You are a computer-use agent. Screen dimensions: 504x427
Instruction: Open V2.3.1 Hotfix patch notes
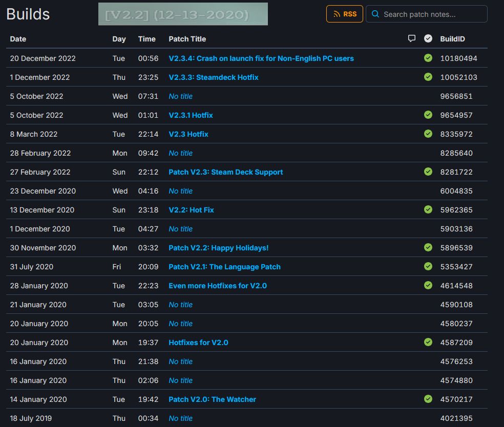pyautogui.click(x=191, y=115)
